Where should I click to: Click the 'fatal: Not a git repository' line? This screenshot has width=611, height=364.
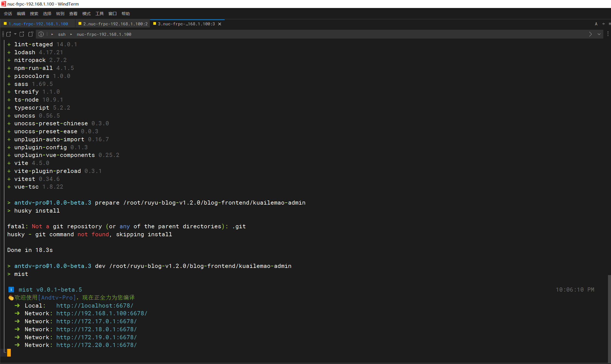point(126,226)
